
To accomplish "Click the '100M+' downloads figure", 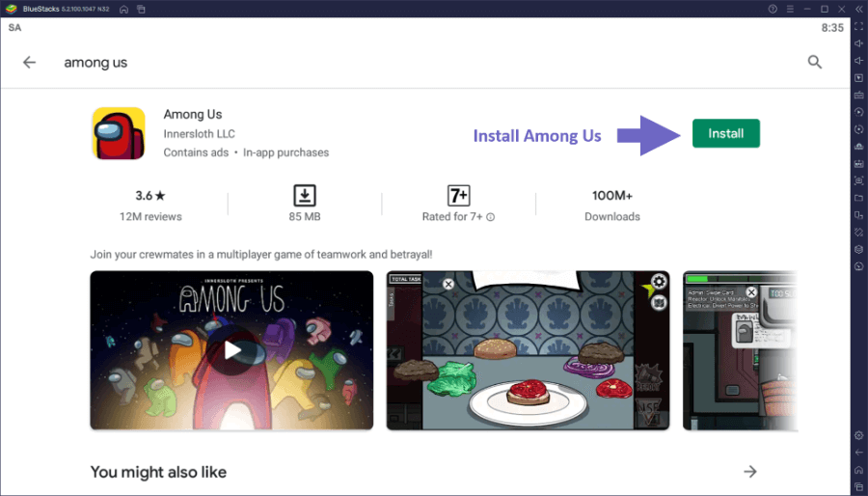I will [x=612, y=196].
